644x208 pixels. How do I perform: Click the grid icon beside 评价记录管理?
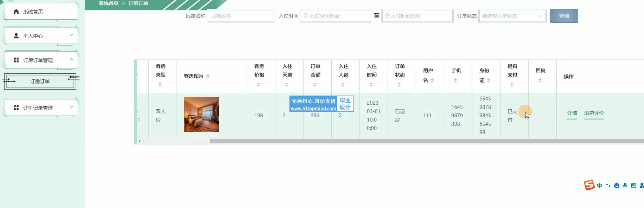(x=16, y=108)
